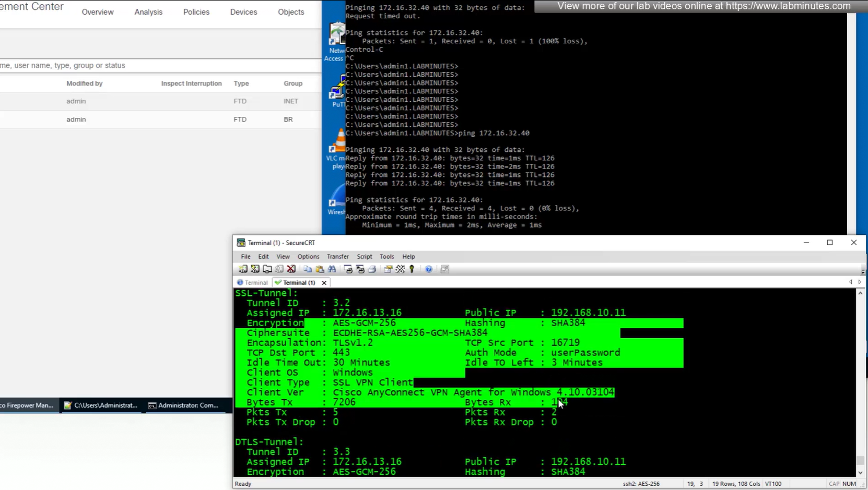This screenshot has width=868, height=490.
Task: Click the red Disconnect session icon
Action: [x=291, y=269]
